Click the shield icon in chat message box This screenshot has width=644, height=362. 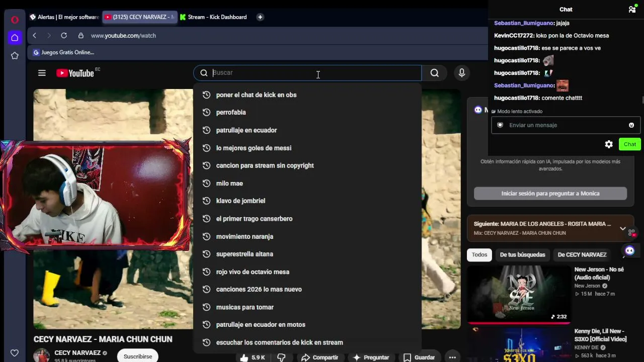(x=500, y=125)
